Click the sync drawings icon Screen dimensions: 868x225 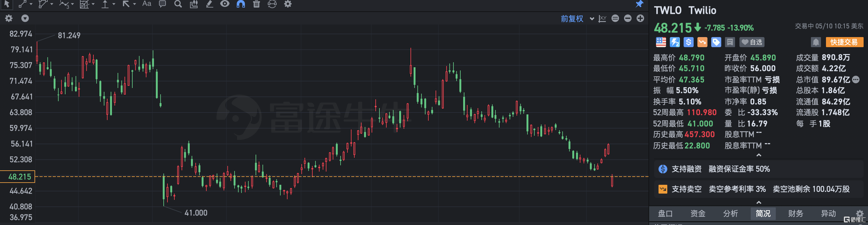(x=272, y=4)
